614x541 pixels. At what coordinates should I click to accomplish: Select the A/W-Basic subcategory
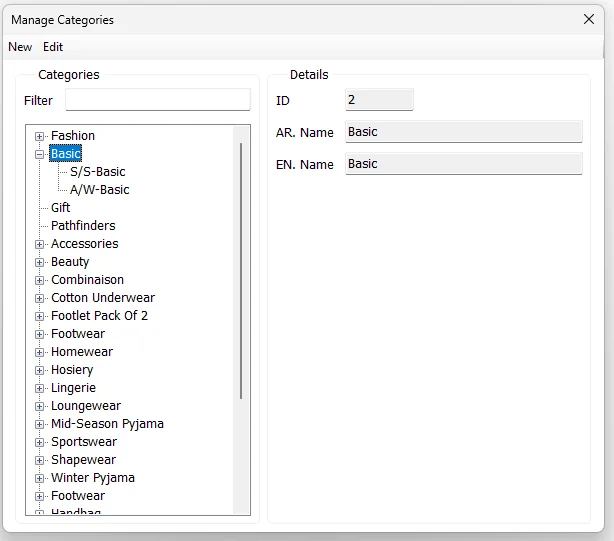point(99,189)
